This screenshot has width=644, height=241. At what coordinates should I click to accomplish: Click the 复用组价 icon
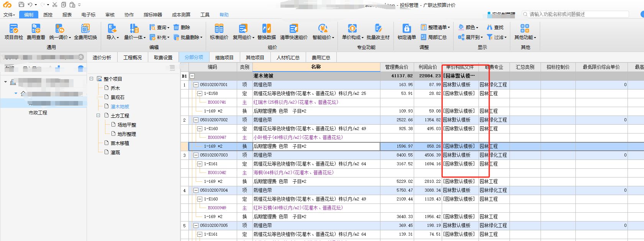[243, 29]
